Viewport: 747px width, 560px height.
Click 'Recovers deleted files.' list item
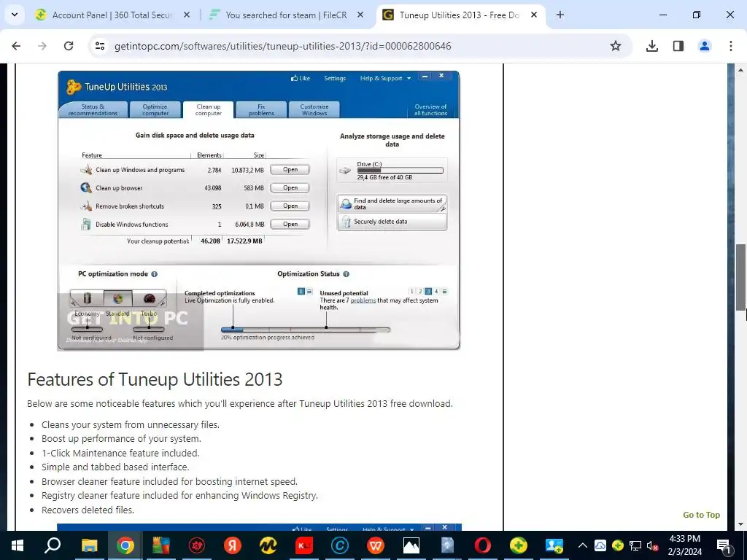88,510
